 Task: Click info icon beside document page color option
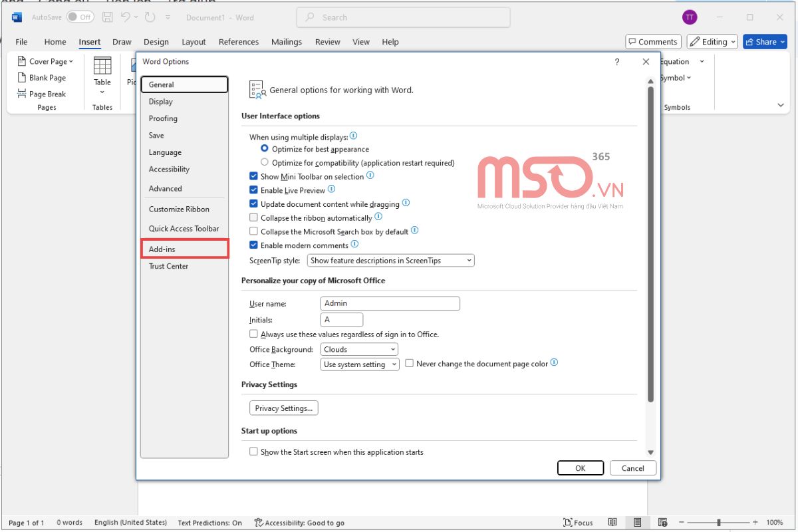pyautogui.click(x=555, y=363)
